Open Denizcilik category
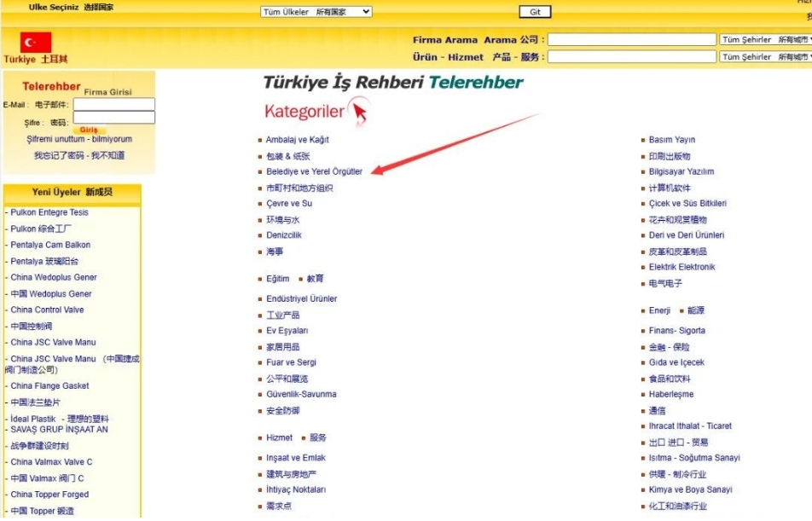812x521 pixels. click(284, 235)
